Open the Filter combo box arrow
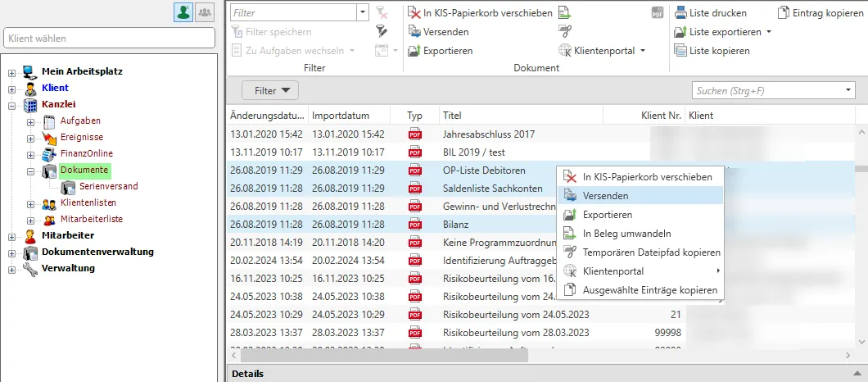Image resolution: width=868 pixels, height=382 pixels. pos(363,12)
